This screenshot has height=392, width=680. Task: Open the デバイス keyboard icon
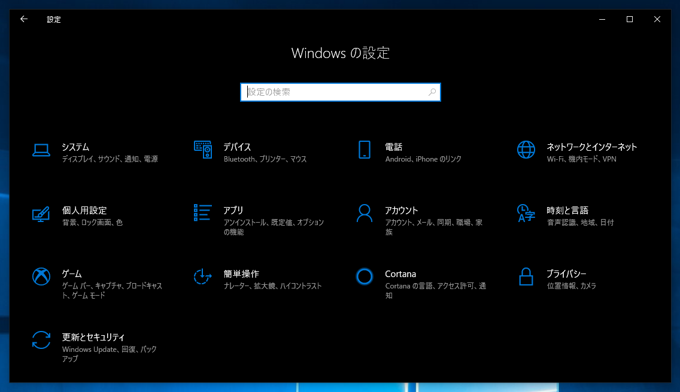pos(203,150)
